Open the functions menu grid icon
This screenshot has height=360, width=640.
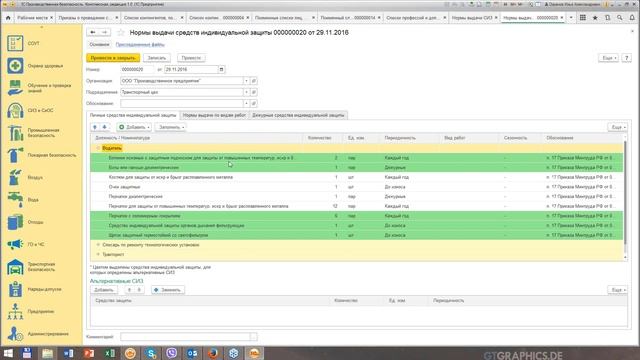[583, 18]
